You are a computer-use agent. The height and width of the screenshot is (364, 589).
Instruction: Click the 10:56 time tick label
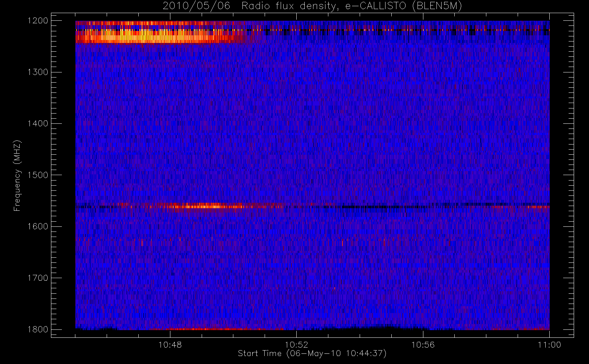[x=423, y=345]
